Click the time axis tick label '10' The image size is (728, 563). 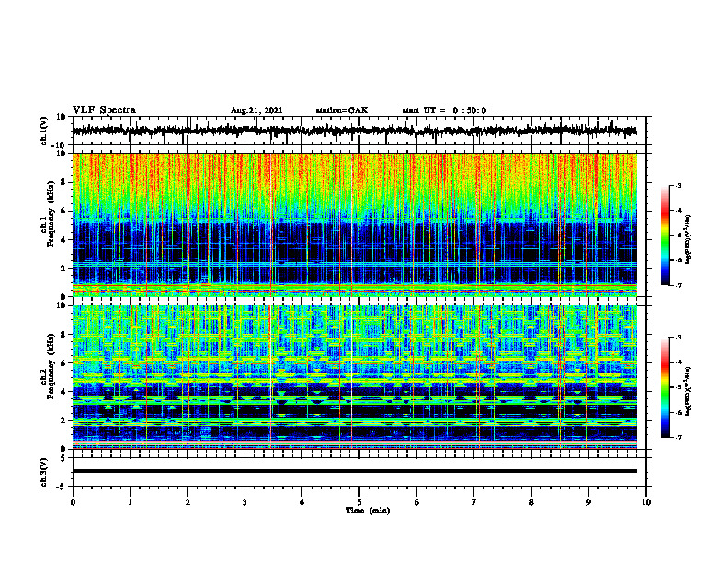646,502
